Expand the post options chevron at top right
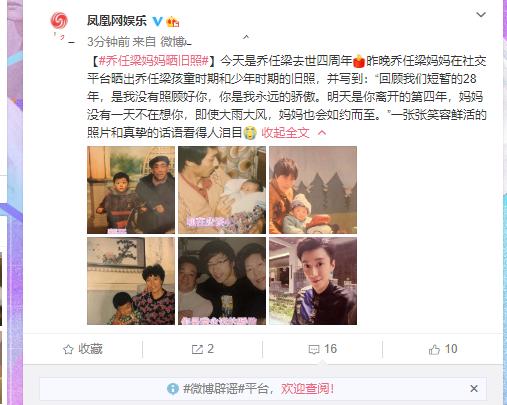 coord(481,15)
